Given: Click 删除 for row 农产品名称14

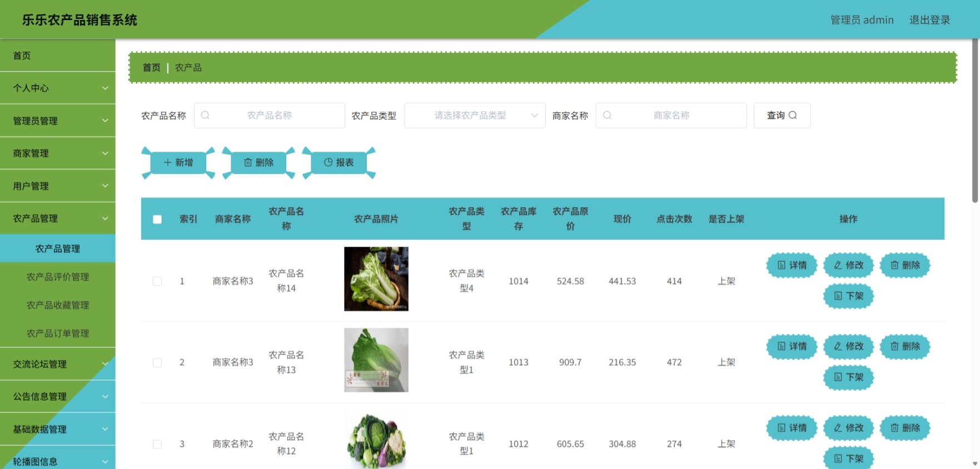Looking at the screenshot, I should click(905, 265).
